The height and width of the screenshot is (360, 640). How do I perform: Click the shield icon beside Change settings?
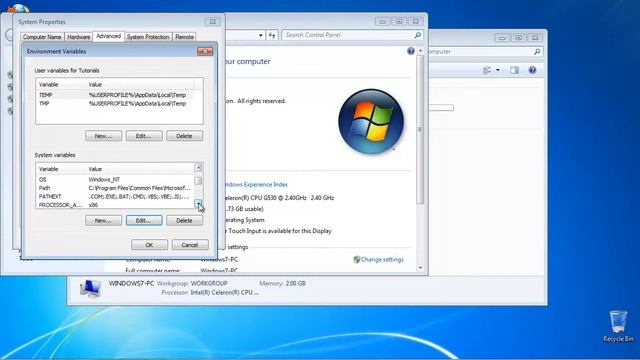click(x=357, y=260)
